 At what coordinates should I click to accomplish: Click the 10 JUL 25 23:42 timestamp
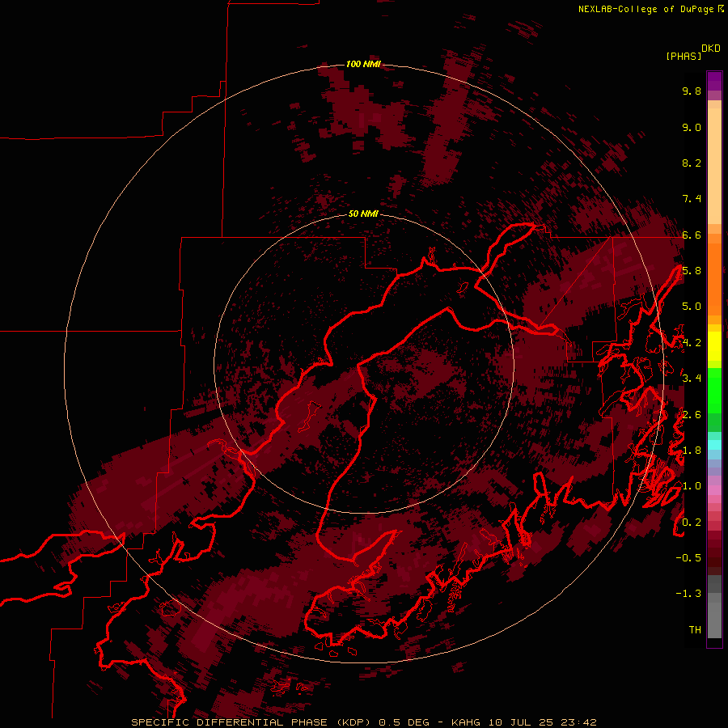tap(542, 722)
